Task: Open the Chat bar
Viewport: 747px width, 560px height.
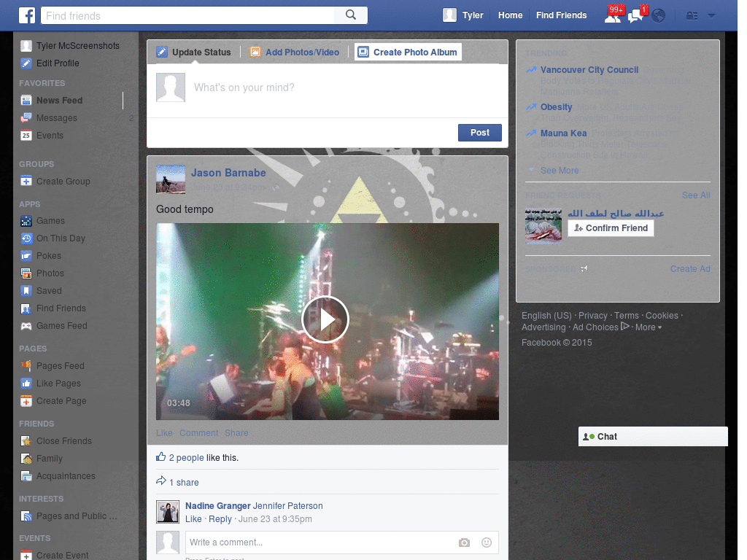Action: pos(653,437)
